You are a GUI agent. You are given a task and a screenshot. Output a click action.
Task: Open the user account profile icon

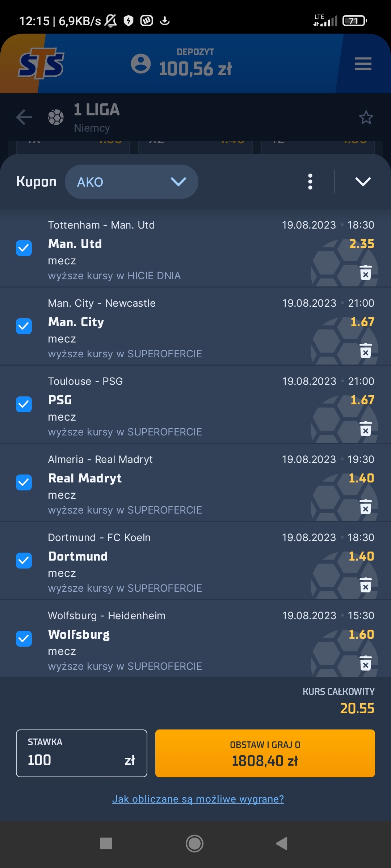(x=140, y=64)
